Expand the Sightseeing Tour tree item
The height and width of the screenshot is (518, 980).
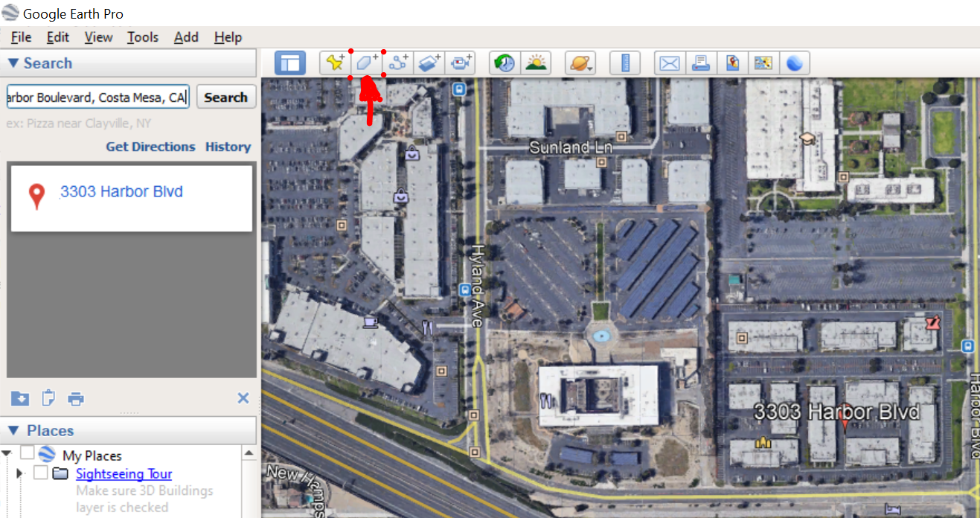[19, 473]
